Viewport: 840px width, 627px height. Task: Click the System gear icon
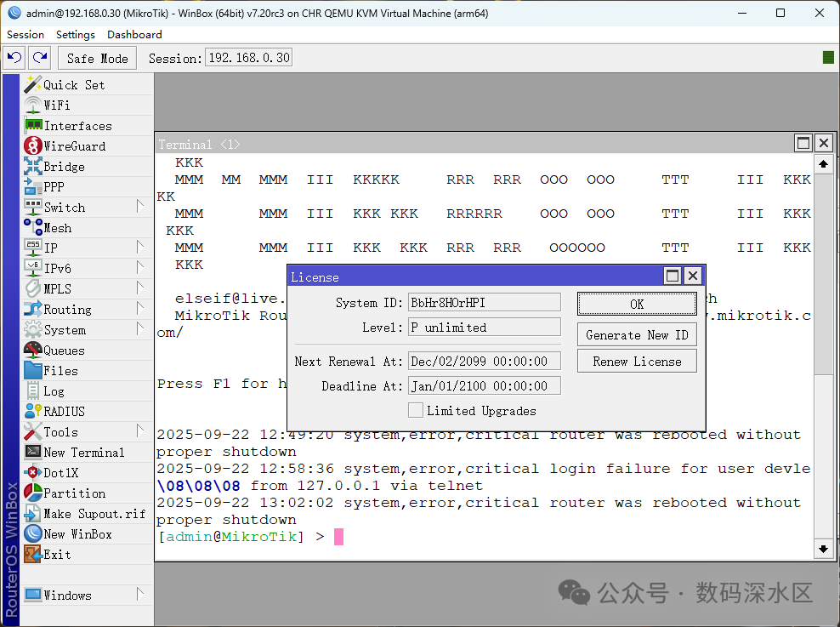32,329
